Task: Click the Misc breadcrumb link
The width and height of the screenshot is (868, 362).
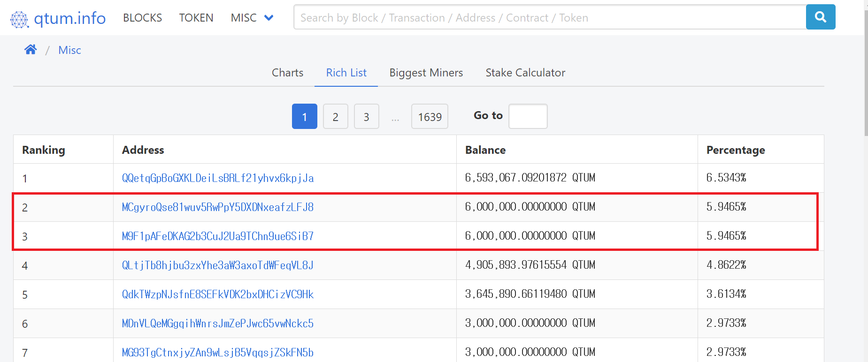Action: tap(69, 50)
